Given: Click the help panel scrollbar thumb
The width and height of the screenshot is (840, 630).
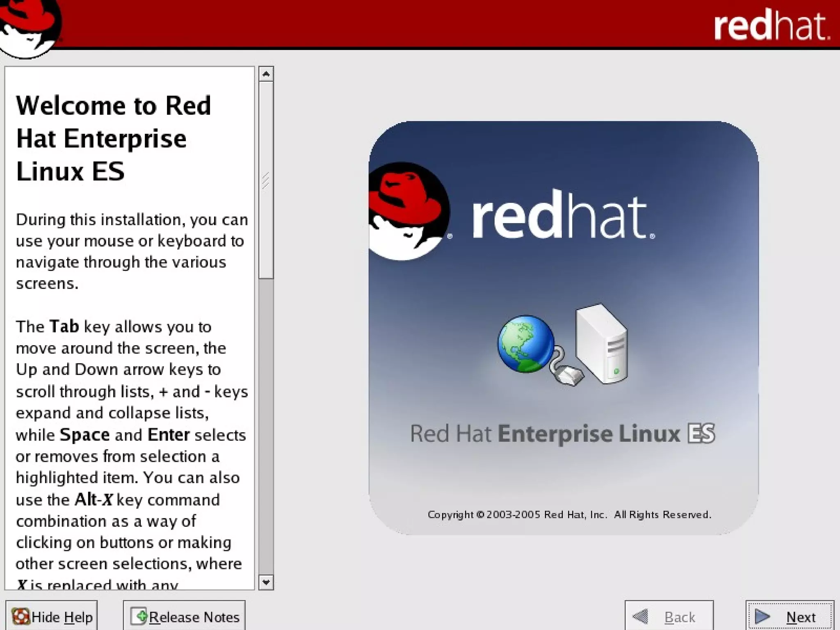Looking at the screenshot, I should 266,180.
